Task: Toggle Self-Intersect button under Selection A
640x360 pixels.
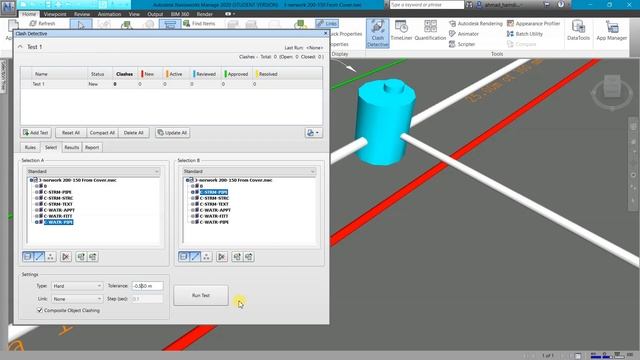Action: (x=66, y=257)
